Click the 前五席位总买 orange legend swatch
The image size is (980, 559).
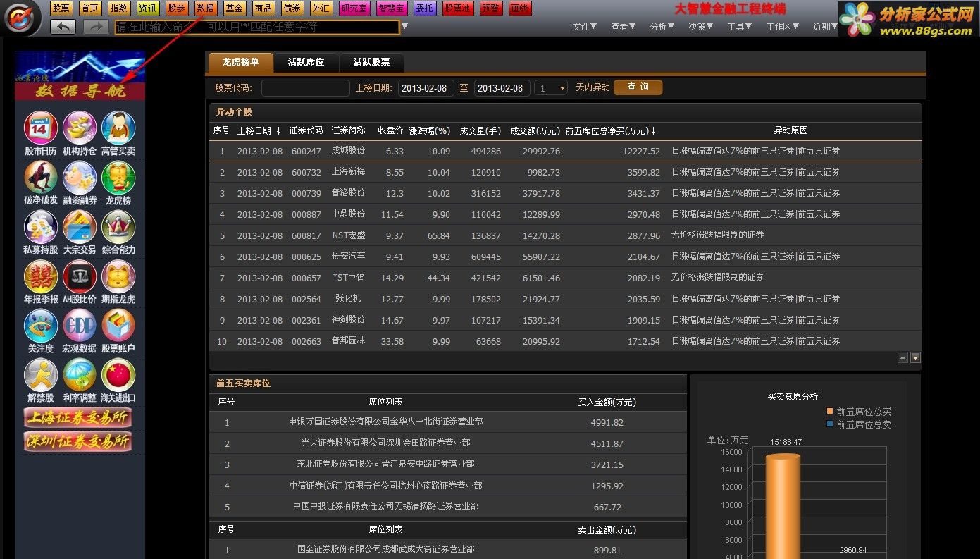pos(830,412)
